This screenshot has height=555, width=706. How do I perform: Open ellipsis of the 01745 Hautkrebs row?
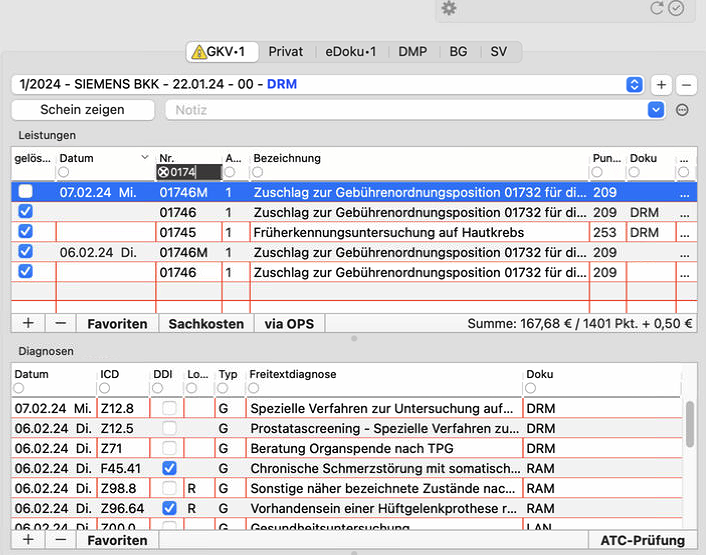[x=685, y=233]
